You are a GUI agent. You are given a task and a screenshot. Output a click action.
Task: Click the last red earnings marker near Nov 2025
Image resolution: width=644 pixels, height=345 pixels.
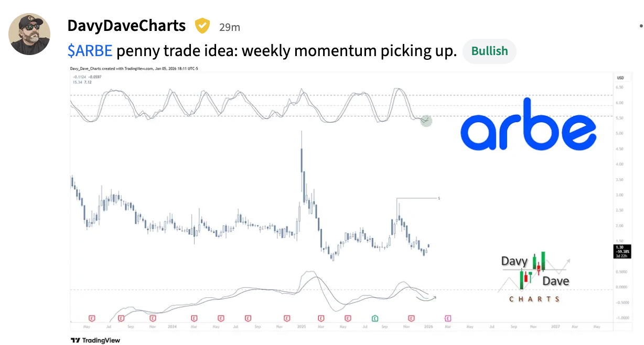coord(412,318)
